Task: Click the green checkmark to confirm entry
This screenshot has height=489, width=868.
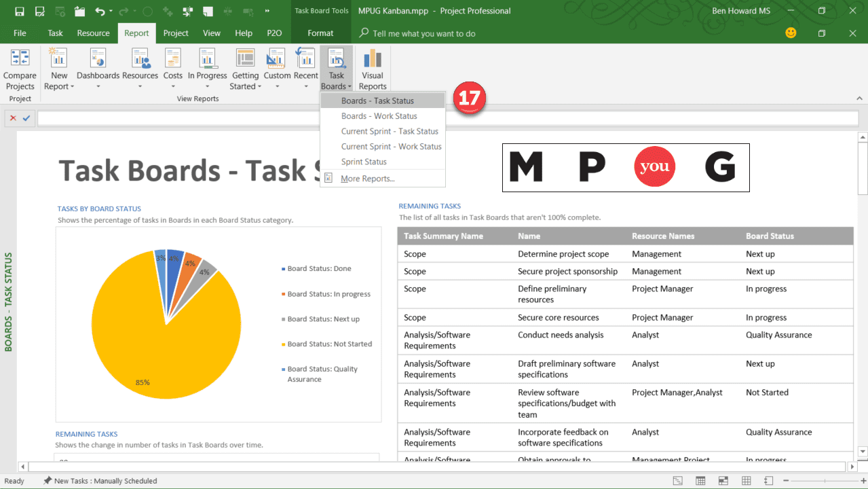Action: (26, 118)
